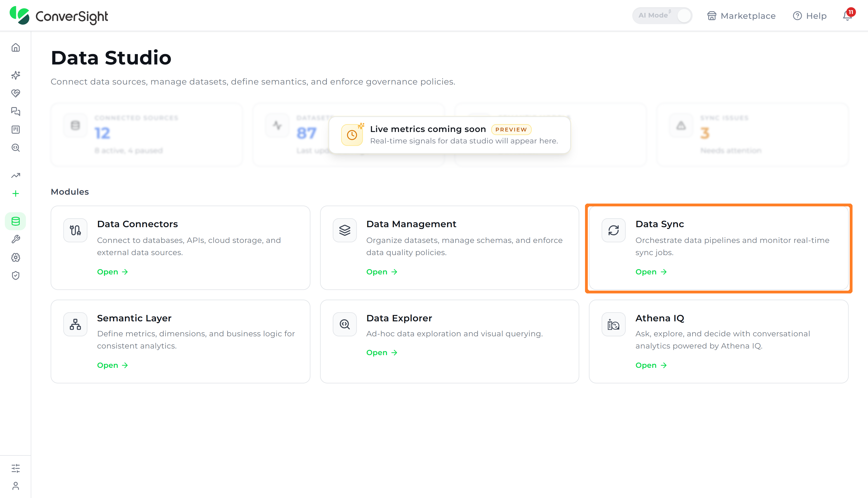Click the PREVIEW badge on the metrics banner
Image resolution: width=868 pixels, height=498 pixels.
[x=511, y=130]
